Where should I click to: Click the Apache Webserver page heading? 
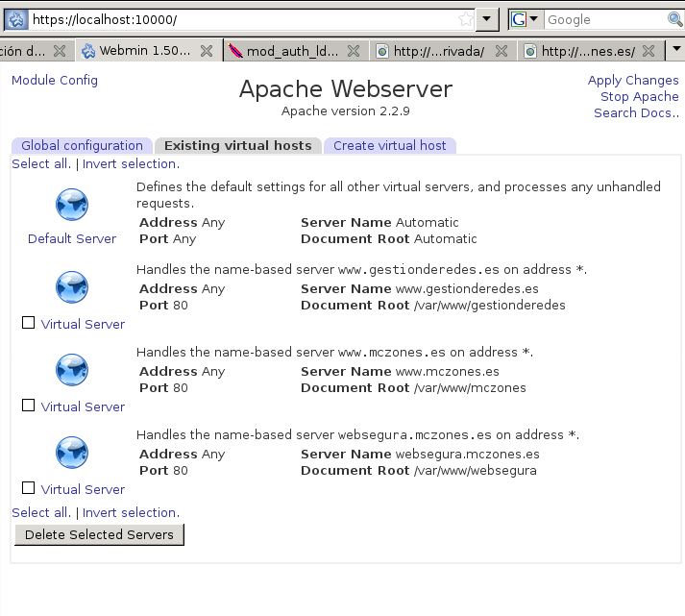pyautogui.click(x=346, y=89)
